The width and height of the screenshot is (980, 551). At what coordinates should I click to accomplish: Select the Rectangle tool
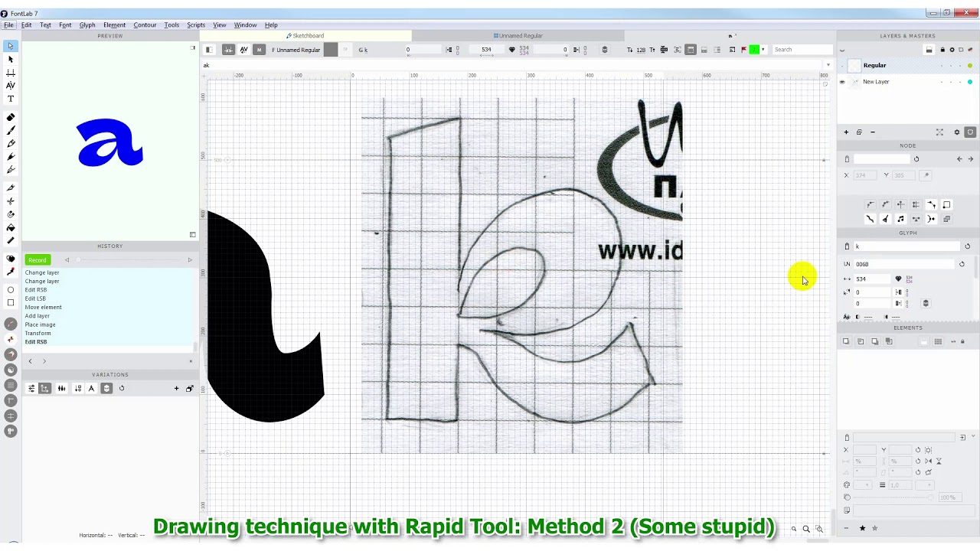pos(11,302)
